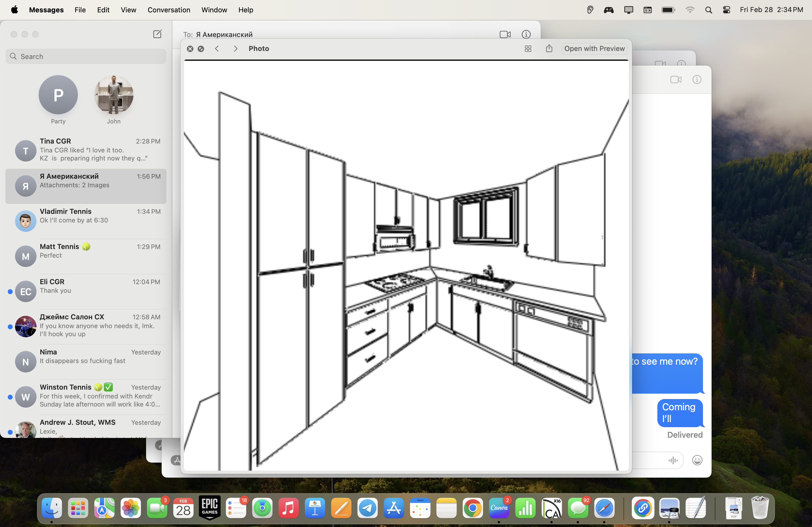
Task: Click the Search field in sidebar
Action: pos(86,57)
